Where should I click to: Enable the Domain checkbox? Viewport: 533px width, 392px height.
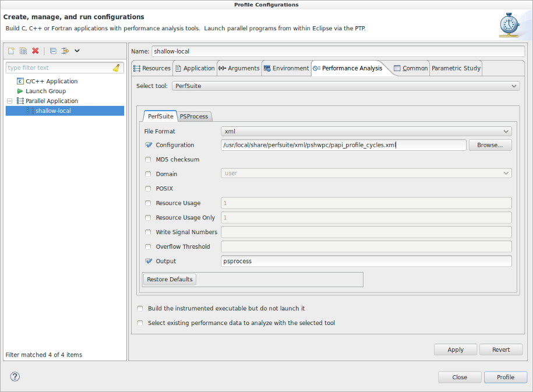point(148,174)
